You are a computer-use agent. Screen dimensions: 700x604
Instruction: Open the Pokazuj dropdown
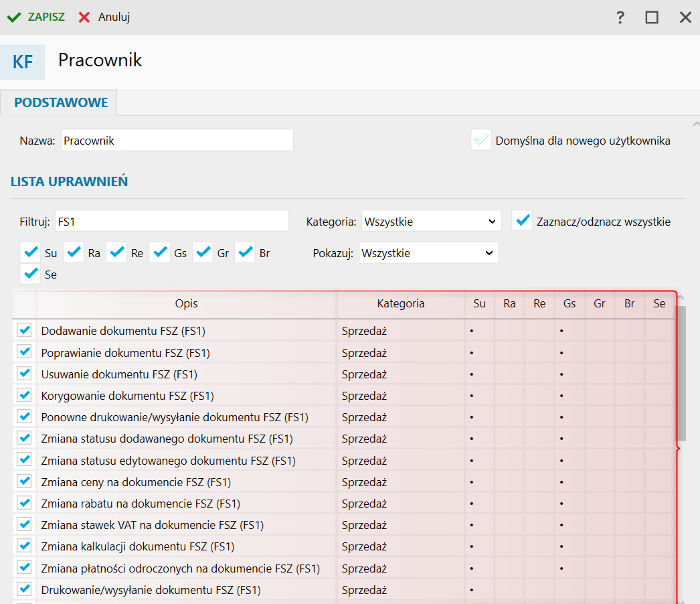pos(428,253)
